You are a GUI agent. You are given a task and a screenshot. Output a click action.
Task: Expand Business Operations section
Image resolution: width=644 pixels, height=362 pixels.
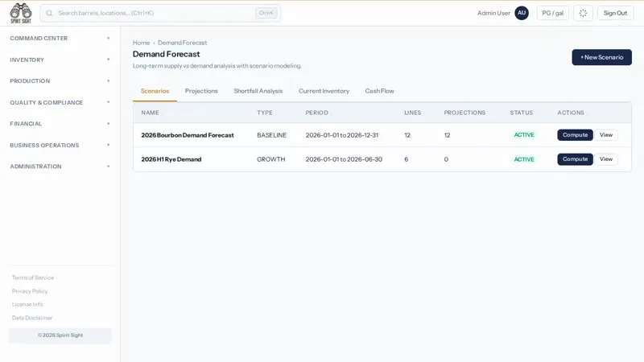pyautogui.click(x=60, y=145)
